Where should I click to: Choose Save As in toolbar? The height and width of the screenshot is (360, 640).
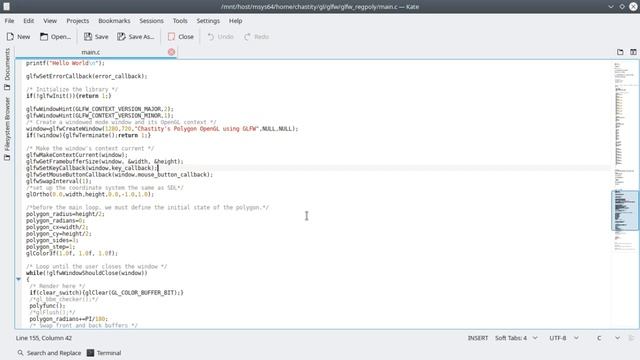136,37
